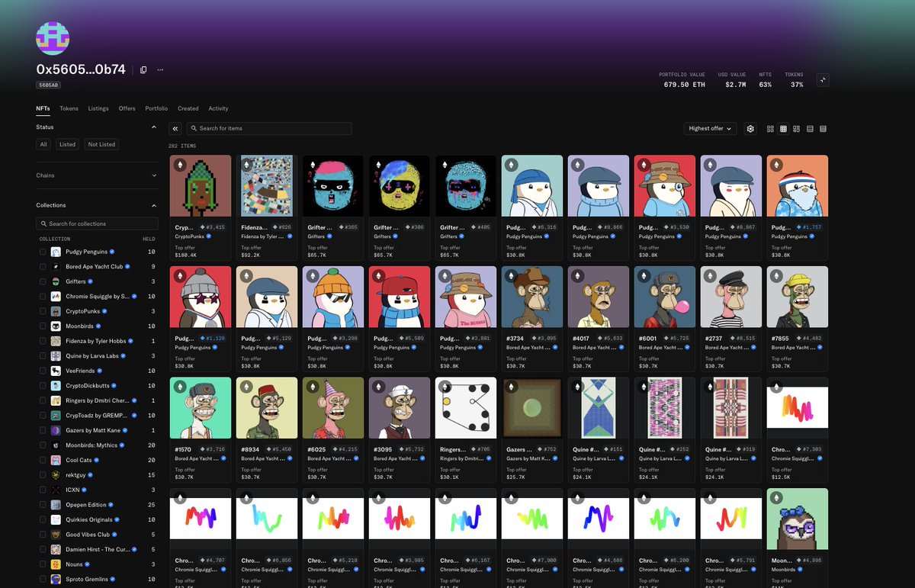Collapse the portfolio stats panel

(x=823, y=79)
